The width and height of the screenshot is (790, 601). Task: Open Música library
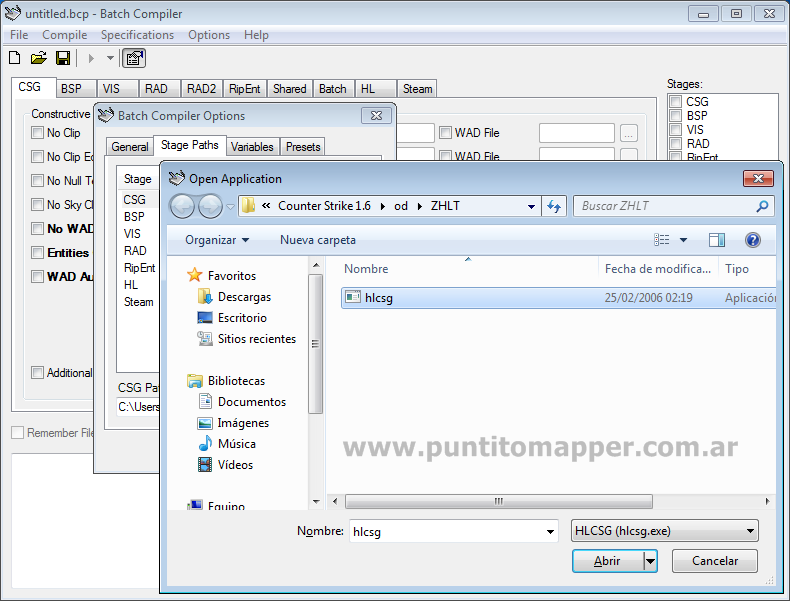coord(237,444)
